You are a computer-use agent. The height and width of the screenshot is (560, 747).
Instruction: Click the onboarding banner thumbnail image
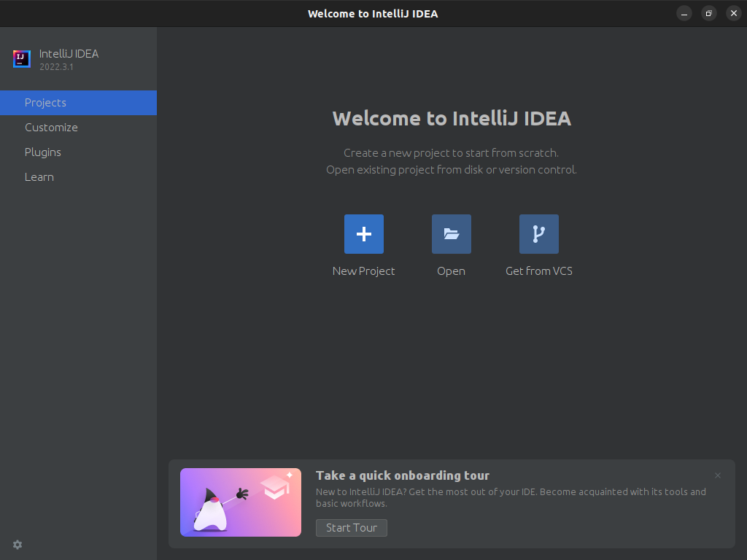pyautogui.click(x=241, y=502)
